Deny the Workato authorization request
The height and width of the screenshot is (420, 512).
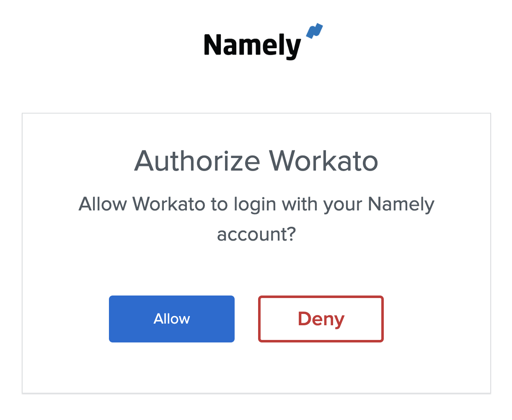coord(321,319)
